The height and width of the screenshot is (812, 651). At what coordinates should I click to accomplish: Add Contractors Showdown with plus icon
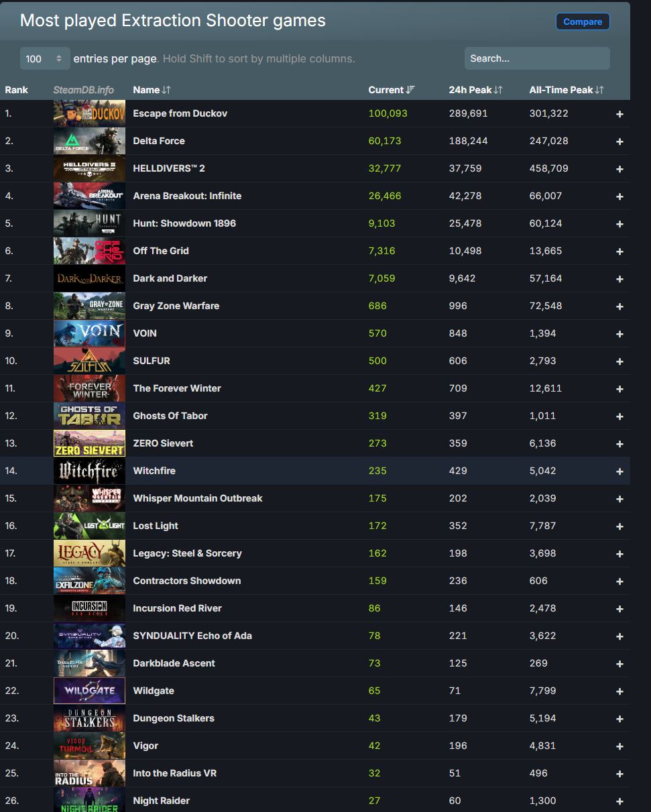(619, 581)
